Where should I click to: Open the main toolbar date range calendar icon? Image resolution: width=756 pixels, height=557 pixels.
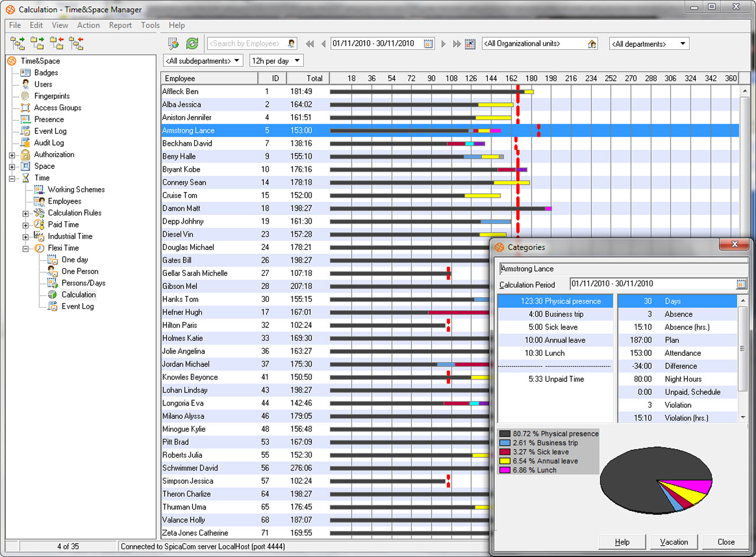429,44
